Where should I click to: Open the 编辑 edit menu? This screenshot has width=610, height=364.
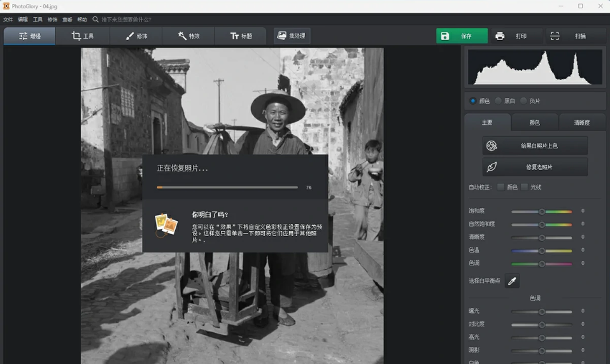22,20
